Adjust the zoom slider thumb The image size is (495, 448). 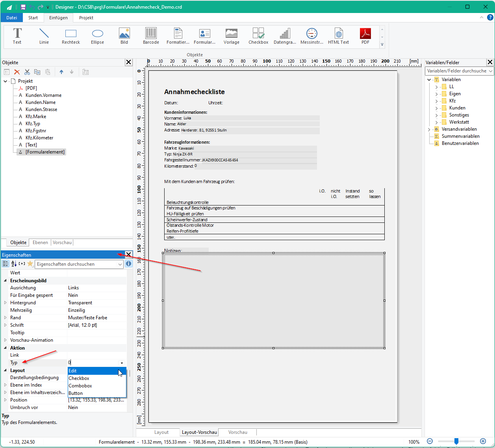pos(456,441)
